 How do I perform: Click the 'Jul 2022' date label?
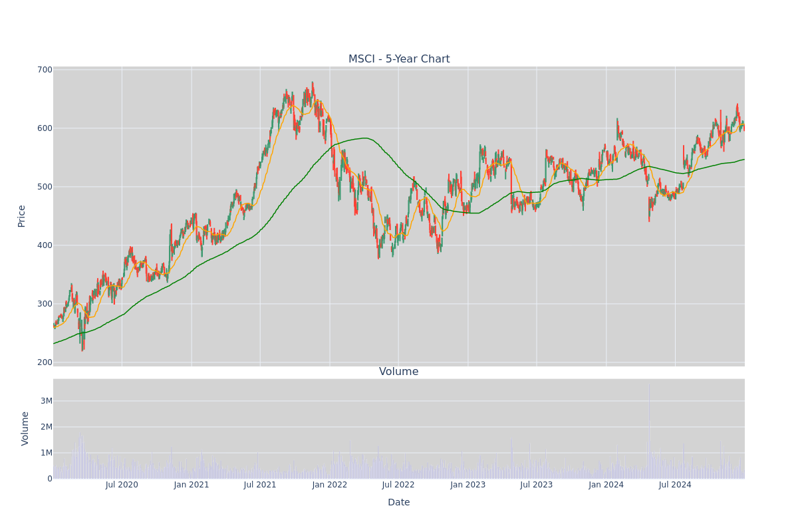tap(398, 485)
